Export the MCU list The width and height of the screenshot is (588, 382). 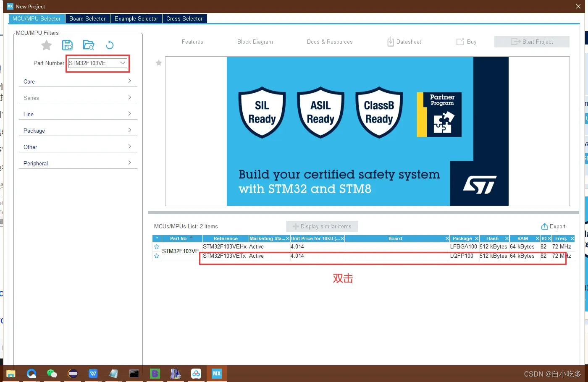(x=554, y=226)
